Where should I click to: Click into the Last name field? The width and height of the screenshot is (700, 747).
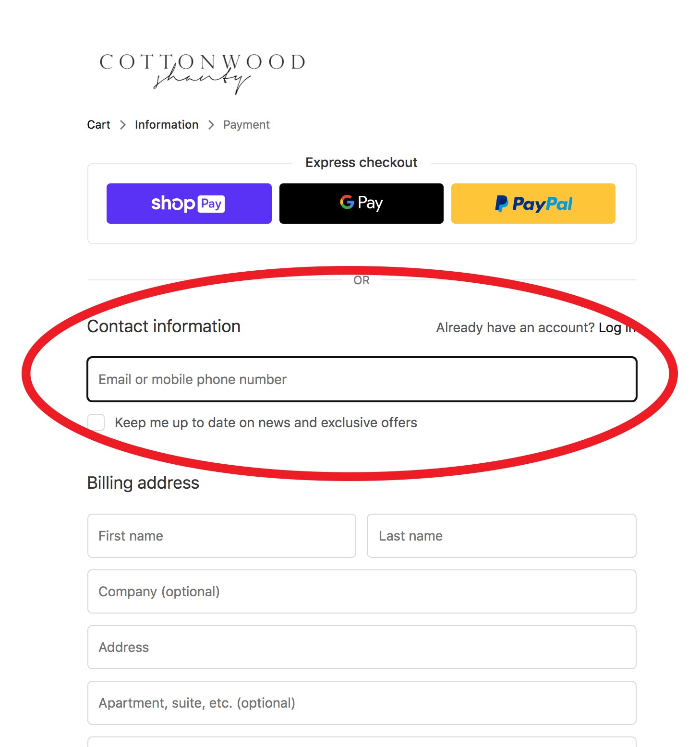[x=502, y=536]
